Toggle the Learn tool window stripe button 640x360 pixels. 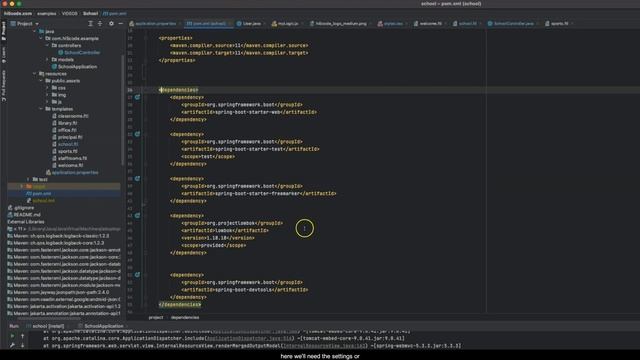tap(4, 55)
